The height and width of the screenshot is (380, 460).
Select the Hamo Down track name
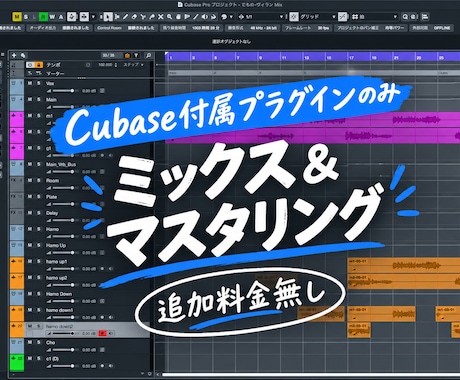tap(59, 294)
